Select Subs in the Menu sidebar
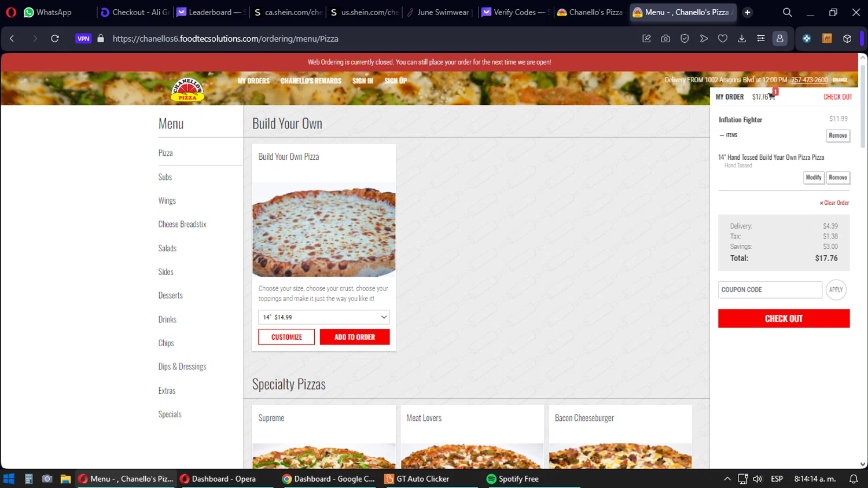This screenshot has height=488, width=868. [x=165, y=177]
